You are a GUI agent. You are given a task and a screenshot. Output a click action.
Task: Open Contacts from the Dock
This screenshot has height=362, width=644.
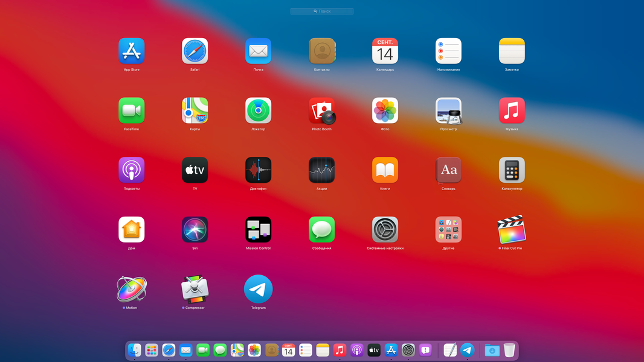tap(271, 350)
